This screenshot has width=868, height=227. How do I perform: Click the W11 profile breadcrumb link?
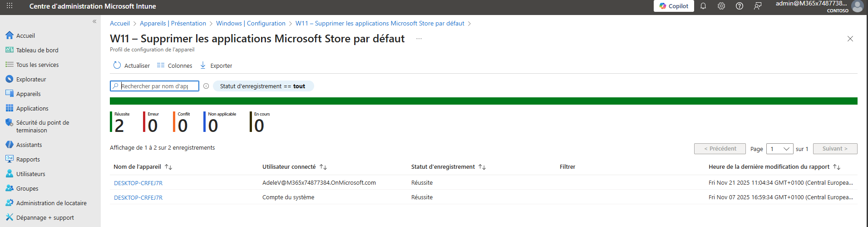(x=380, y=23)
